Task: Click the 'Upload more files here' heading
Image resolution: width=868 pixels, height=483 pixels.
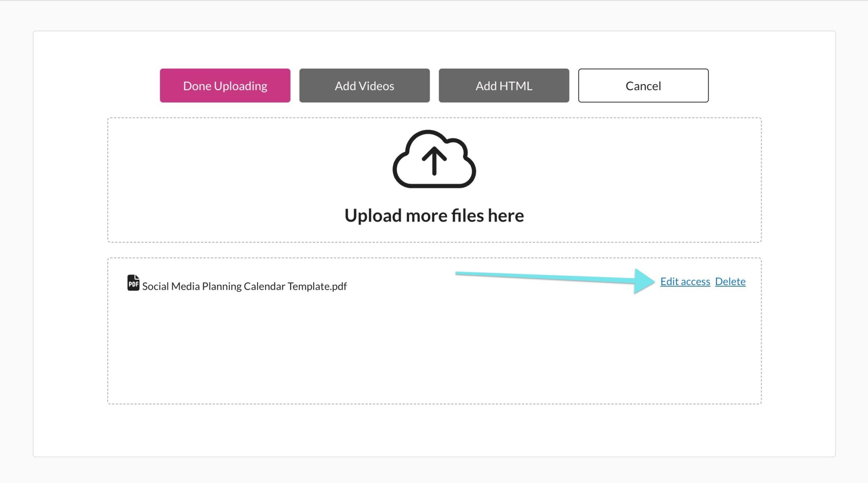Action: coord(434,216)
